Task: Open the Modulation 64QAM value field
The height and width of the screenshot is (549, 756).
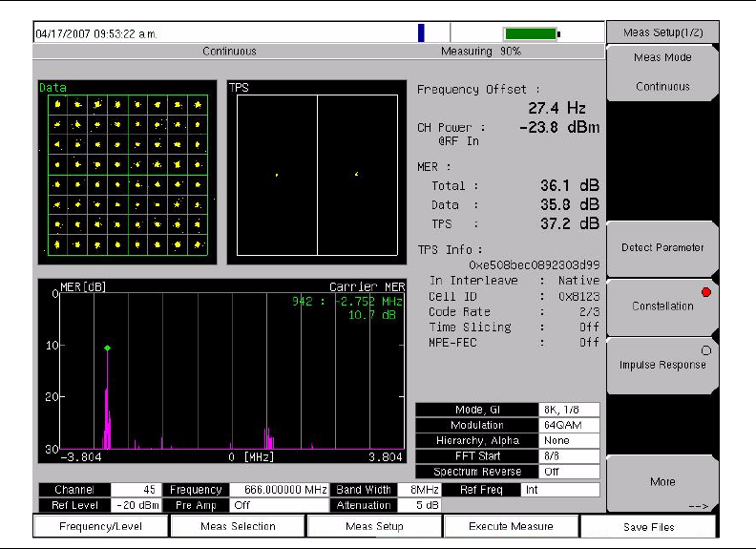Action: pos(569,425)
